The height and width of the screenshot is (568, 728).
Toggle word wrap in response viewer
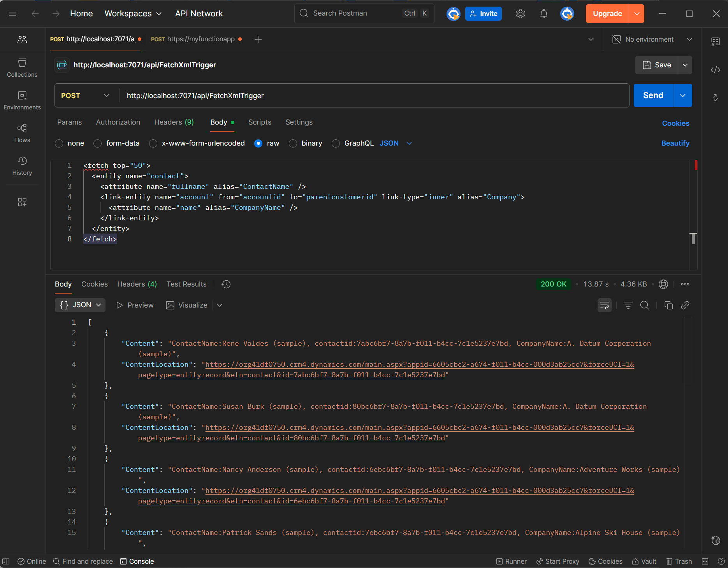click(x=604, y=305)
